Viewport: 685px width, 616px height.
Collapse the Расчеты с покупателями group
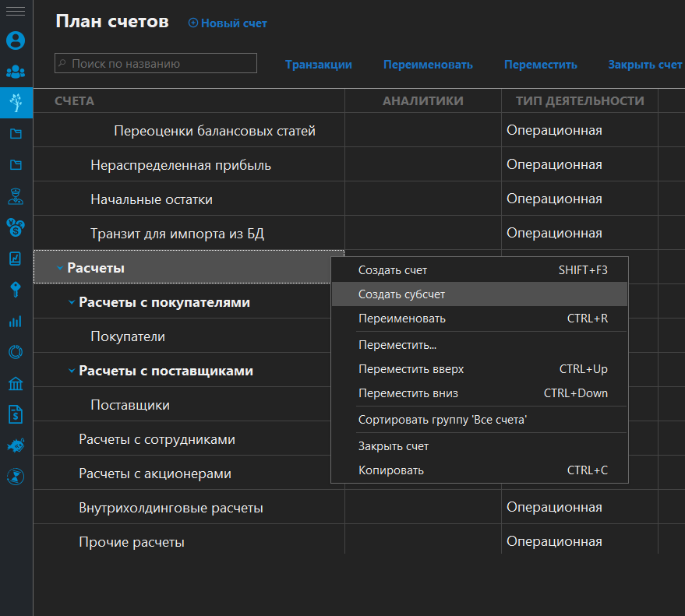[x=71, y=301]
